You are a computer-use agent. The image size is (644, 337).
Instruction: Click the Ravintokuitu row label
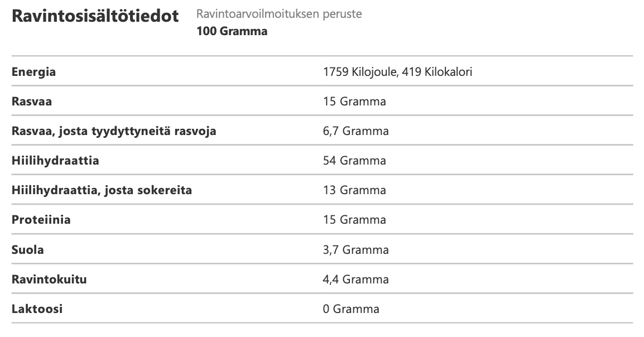[49, 279]
